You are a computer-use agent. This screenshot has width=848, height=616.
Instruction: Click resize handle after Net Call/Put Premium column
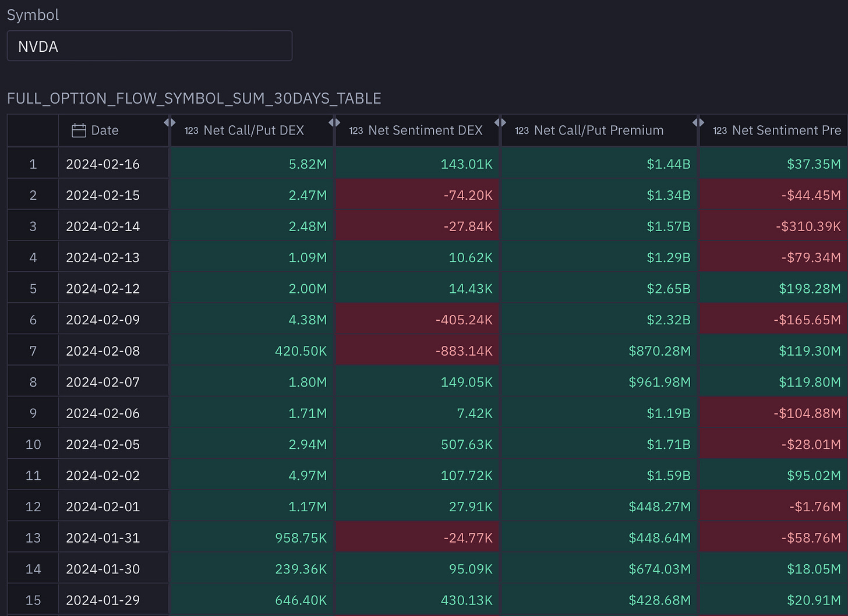[x=698, y=122]
